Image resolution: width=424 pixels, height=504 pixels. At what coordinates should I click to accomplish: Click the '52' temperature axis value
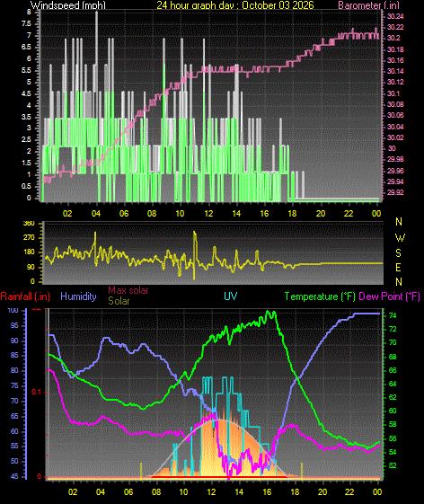(x=393, y=465)
